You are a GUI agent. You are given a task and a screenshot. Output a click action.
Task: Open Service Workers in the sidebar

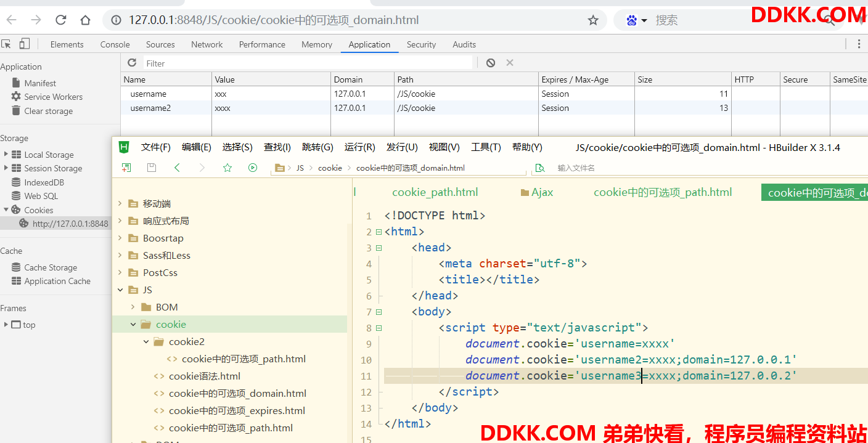(53, 97)
